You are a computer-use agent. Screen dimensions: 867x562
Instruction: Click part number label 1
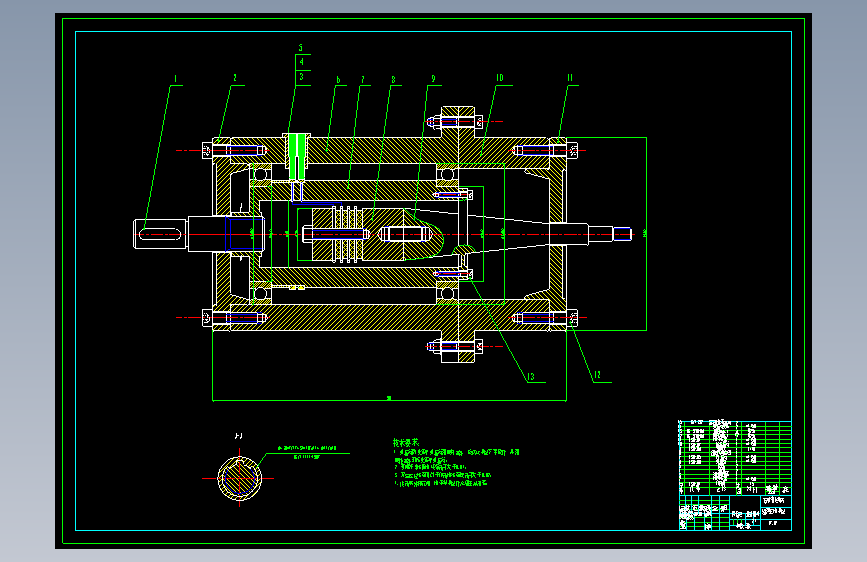click(175, 79)
